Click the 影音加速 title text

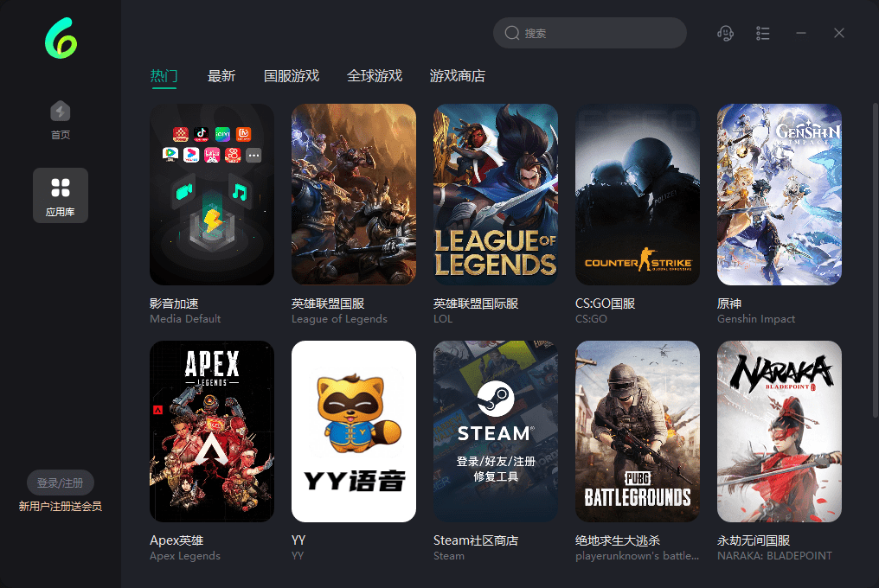tap(174, 304)
